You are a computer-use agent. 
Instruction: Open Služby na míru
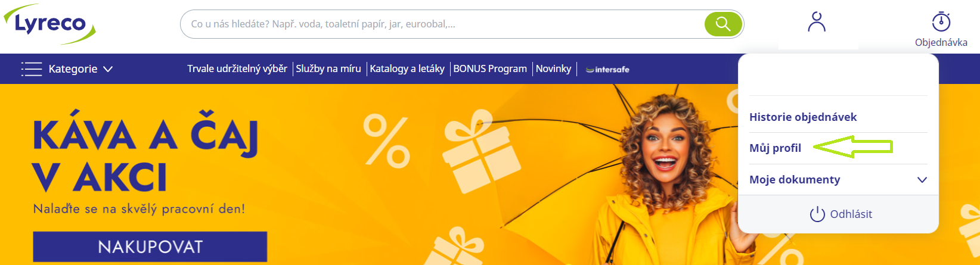(328, 69)
